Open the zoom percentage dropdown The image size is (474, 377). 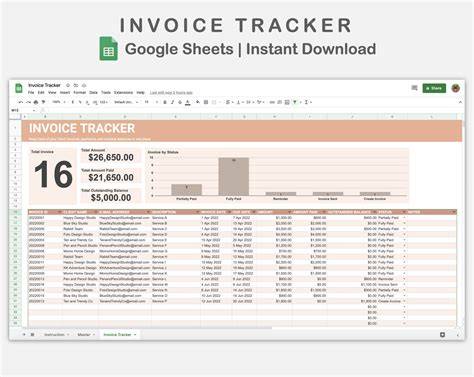[59, 102]
